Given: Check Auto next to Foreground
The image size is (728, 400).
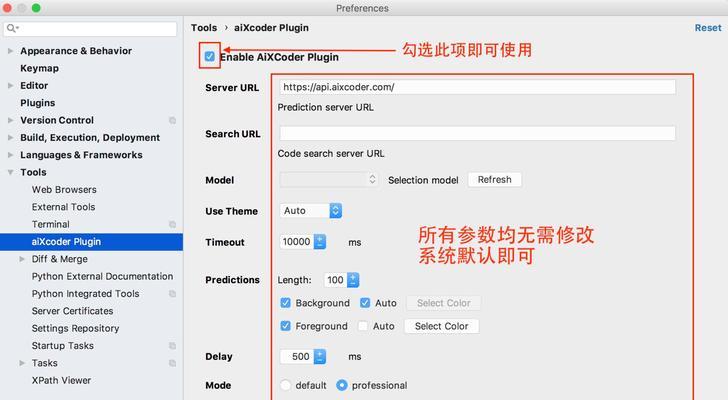Looking at the screenshot, I should 363,326.
